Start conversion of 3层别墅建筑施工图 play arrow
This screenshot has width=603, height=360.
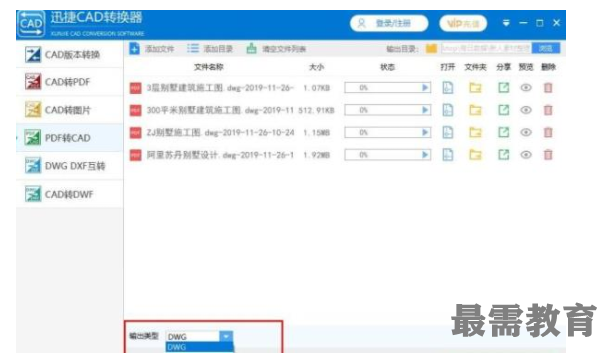tap(425, 88)
